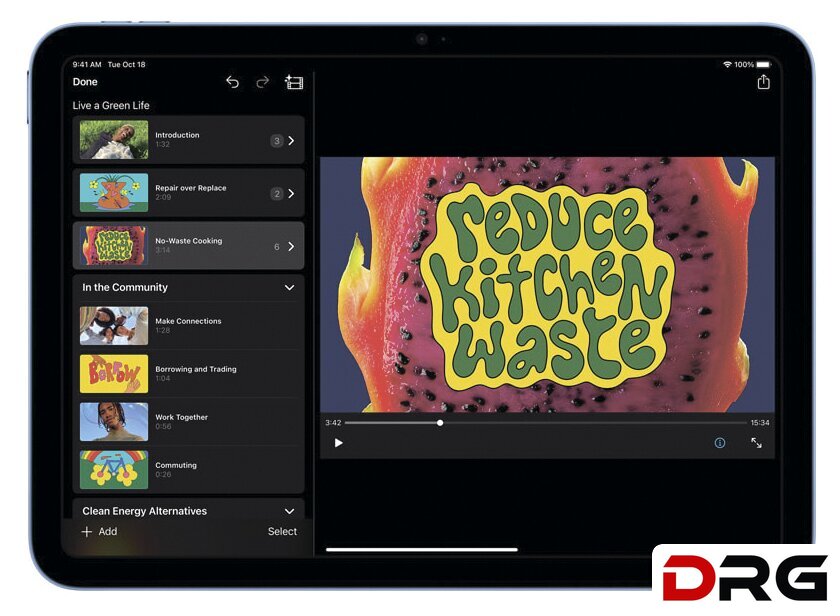The image size is (840, 616).
Task: Open the Introduction clip group chevron
Action: tap(291, 141)
